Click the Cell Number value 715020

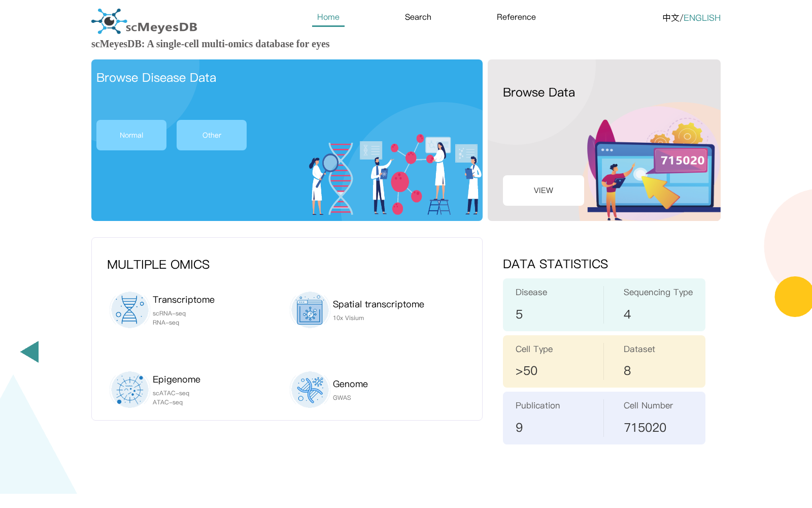pyautogui.click(x=645, y=428)
